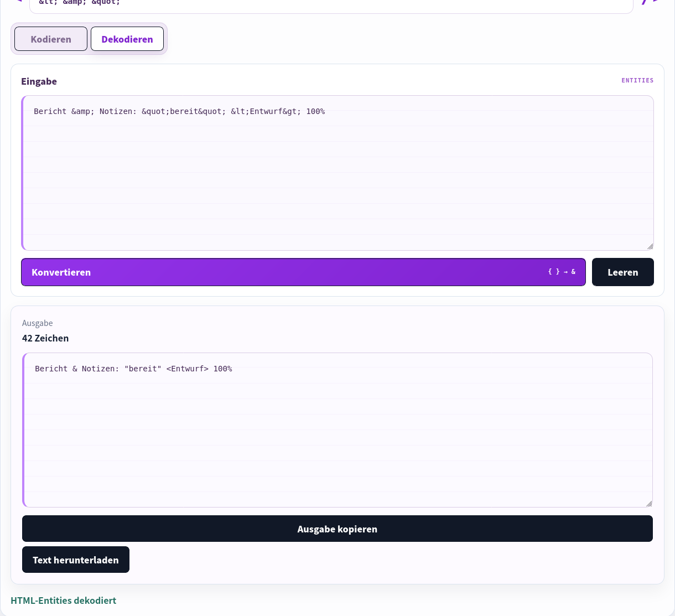The image size is (675, 616).
Task: Click the Konvertieren button
Action: (x=303, y=272)
